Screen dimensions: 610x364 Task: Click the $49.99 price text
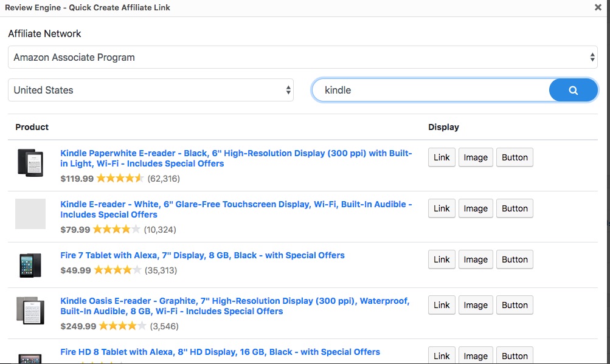(75, 270)
